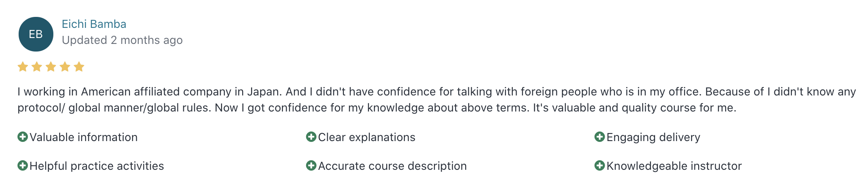
Task: Click the plus icon beside Accurate course description
Action: coord(311,166)
